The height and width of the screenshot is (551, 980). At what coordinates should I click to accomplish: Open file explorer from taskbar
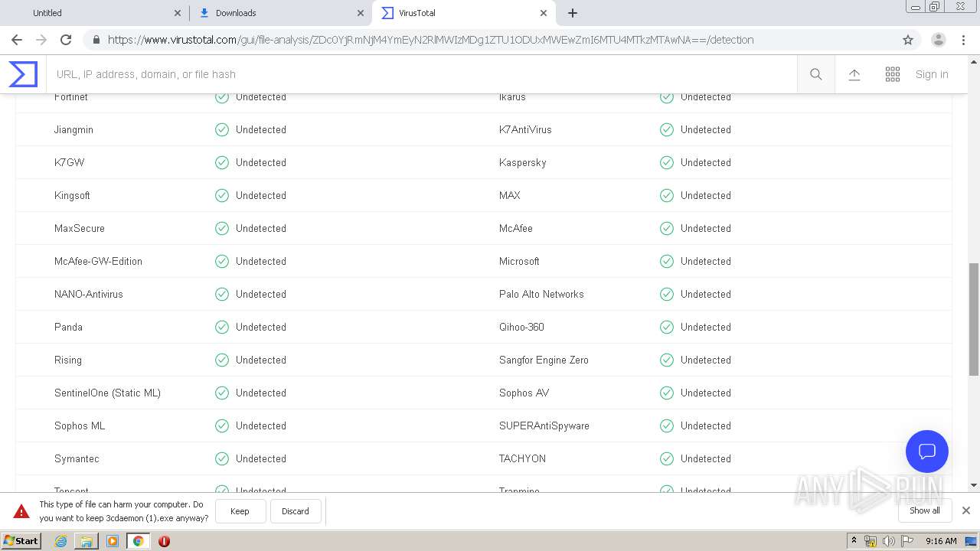point(87,541)
